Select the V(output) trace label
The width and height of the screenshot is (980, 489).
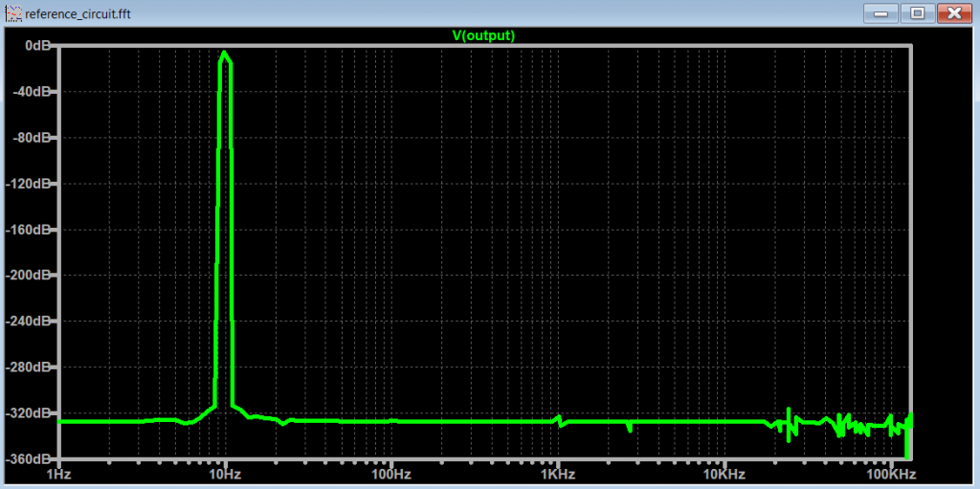pos(483,35)
